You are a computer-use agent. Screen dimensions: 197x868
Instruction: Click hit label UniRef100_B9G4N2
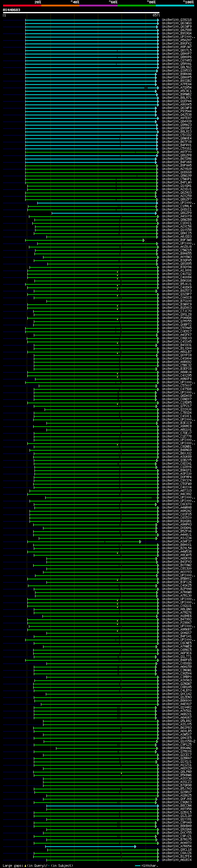[x=177, y=748]
